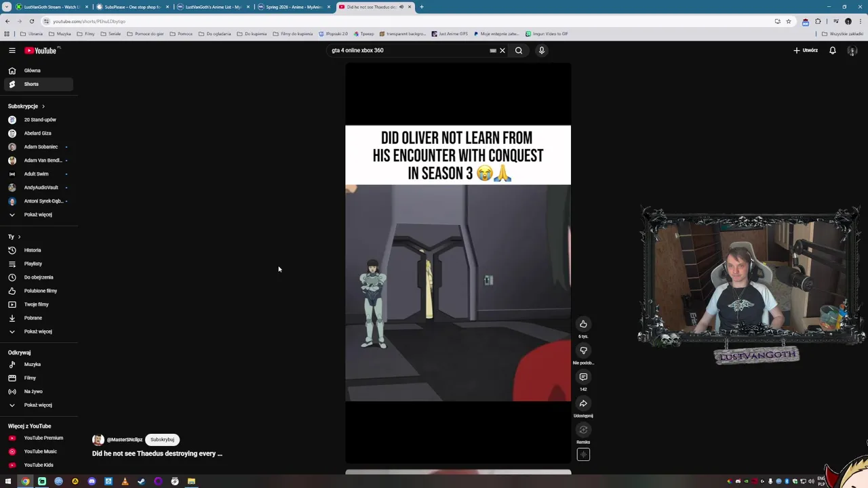This screenshot has height=488, width=868.
Task: Open Antoni Syrek-Dąb... channel subscription
Action: 38,201
